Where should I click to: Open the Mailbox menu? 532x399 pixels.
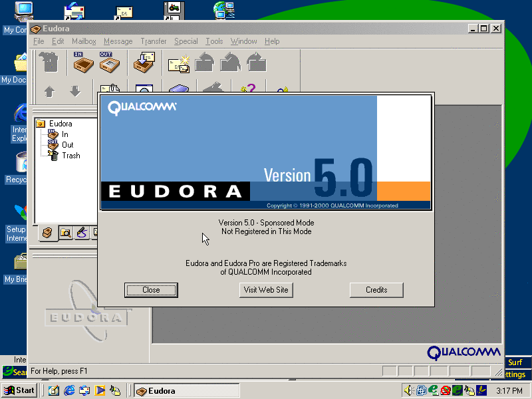84,41
